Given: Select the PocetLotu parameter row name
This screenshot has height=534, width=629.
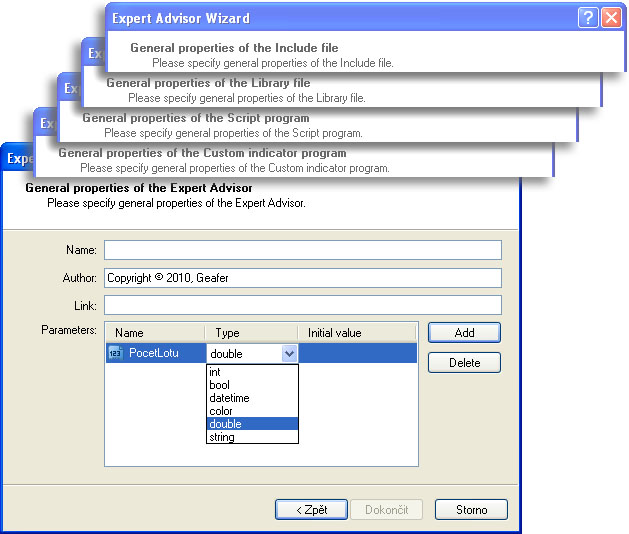Looking at the screenshot, I should [154, 353].
